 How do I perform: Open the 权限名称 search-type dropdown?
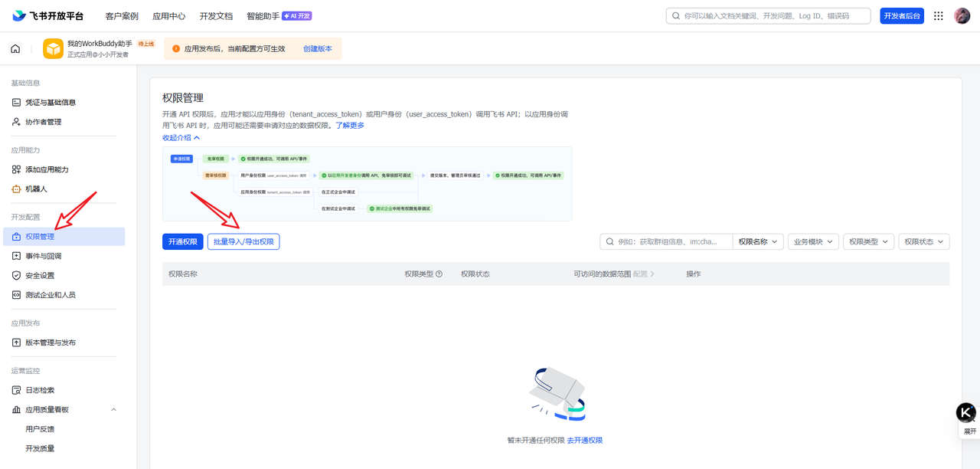coord(758,241)
